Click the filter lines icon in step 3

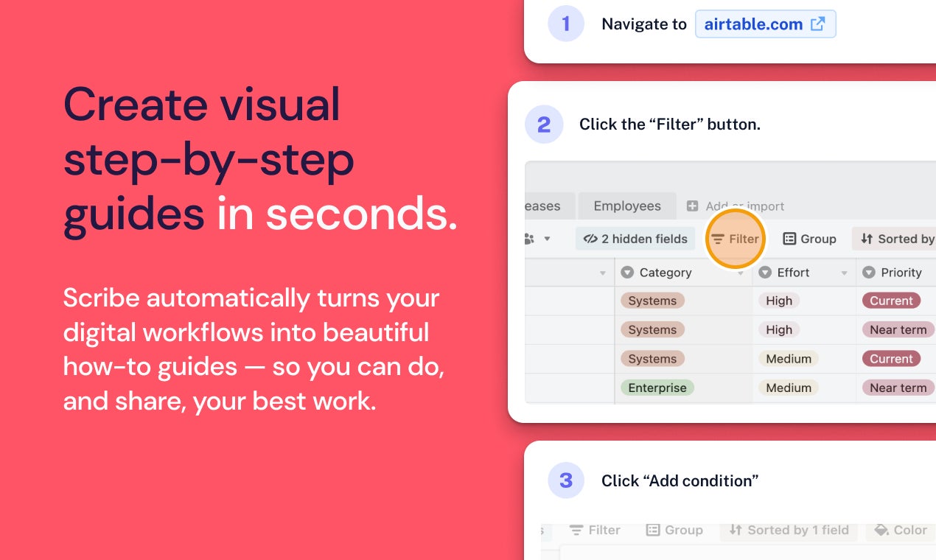pyautogui.click(x=576, y=531)
